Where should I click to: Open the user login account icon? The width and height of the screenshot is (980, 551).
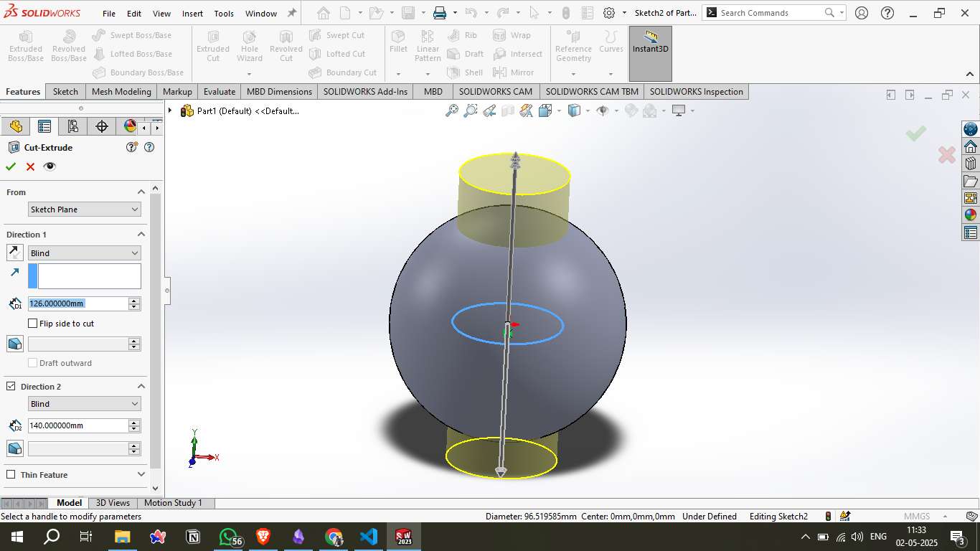[x=862, y=13]
